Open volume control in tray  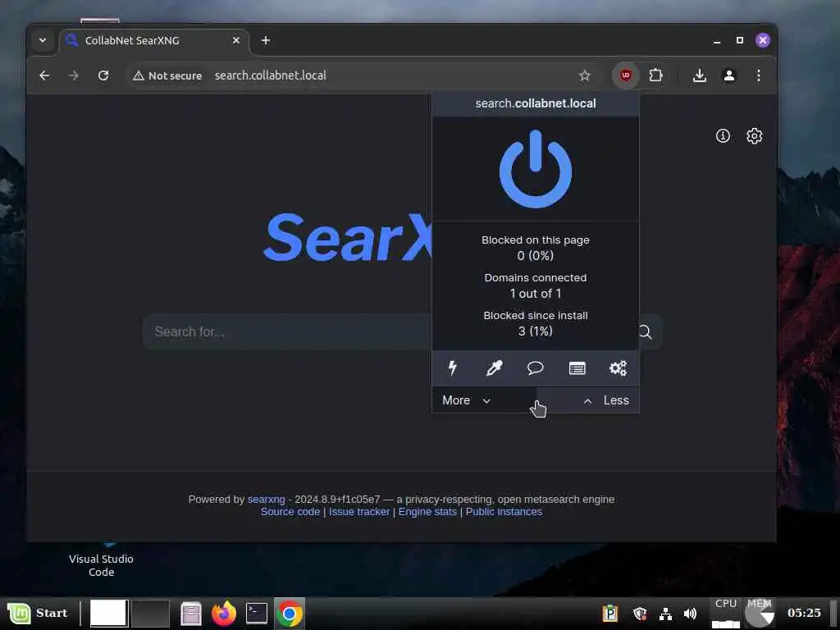pyautogui.click(x=691, y=614)
